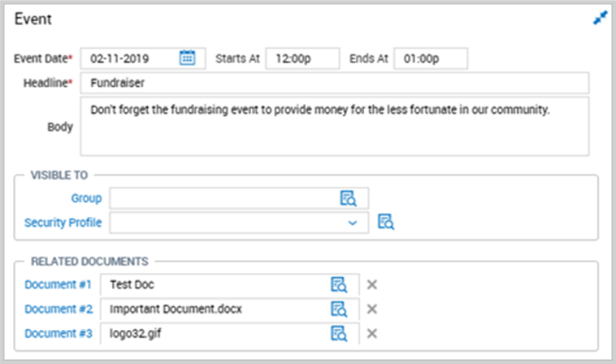Viewport: 616px width, 364px height.
Task: Click the Ends At time field
Action: 431,58
